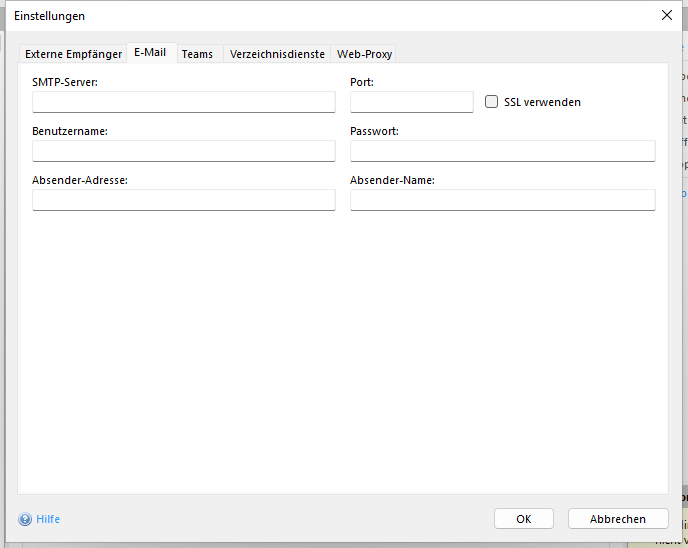Switch to the Web-Proxy tab
Viewport: 688px width, 548px height.
coord(365,54)
